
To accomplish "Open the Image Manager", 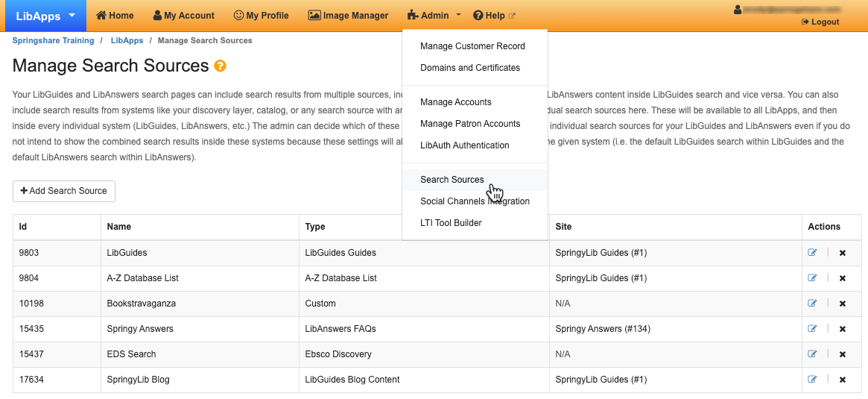I will [x=348, y=16].
